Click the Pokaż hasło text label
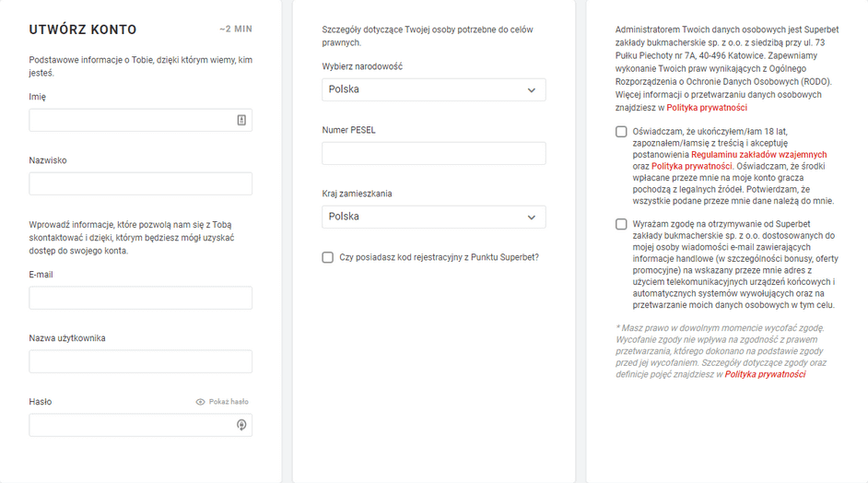The width and height of the screenshot is (868, 483). click(x=229, y=402)
